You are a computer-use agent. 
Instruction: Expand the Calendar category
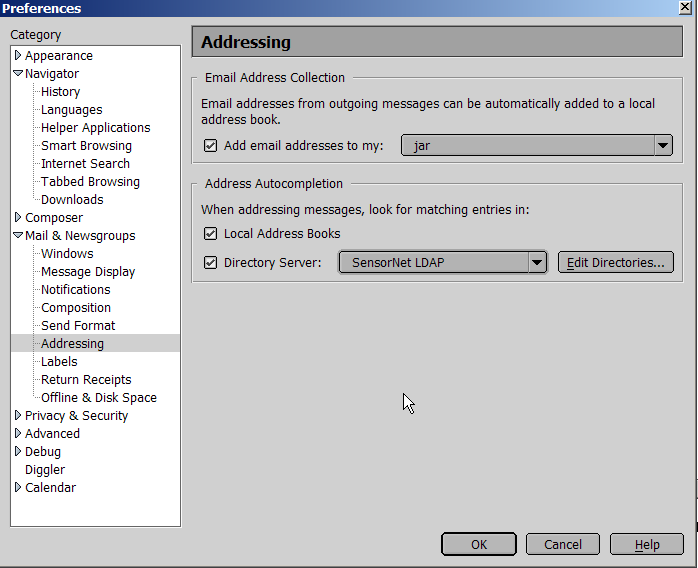[18, 487]
